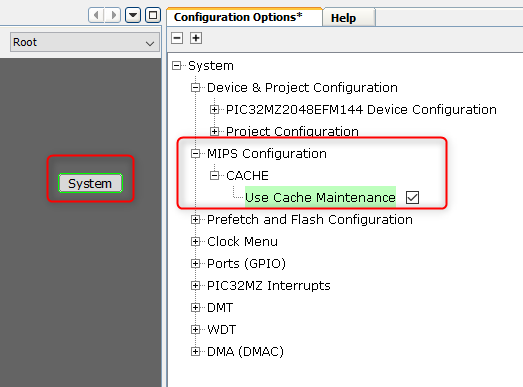Collapse the System tree node

tap(176, 66)
